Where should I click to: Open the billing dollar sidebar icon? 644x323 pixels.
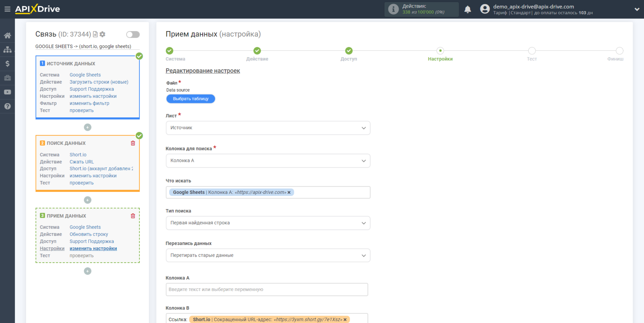[x=7, y=64]
